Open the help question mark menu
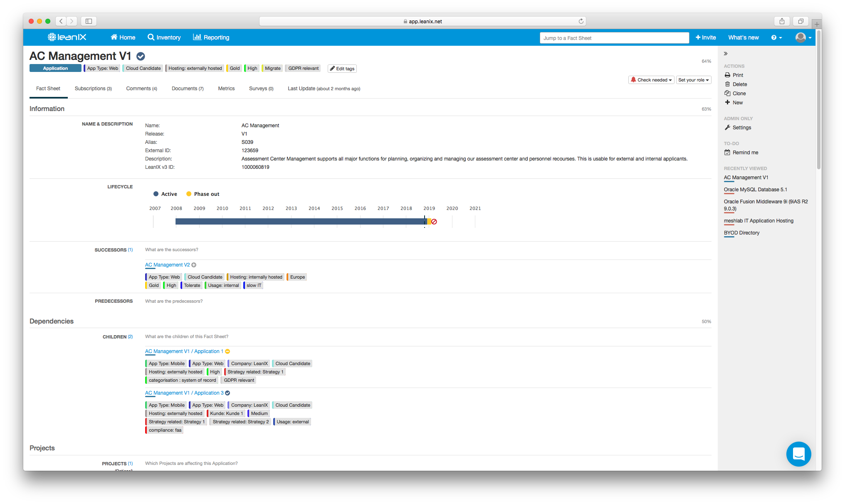Viewport: 845px width, 504px height. click(776, 37)
